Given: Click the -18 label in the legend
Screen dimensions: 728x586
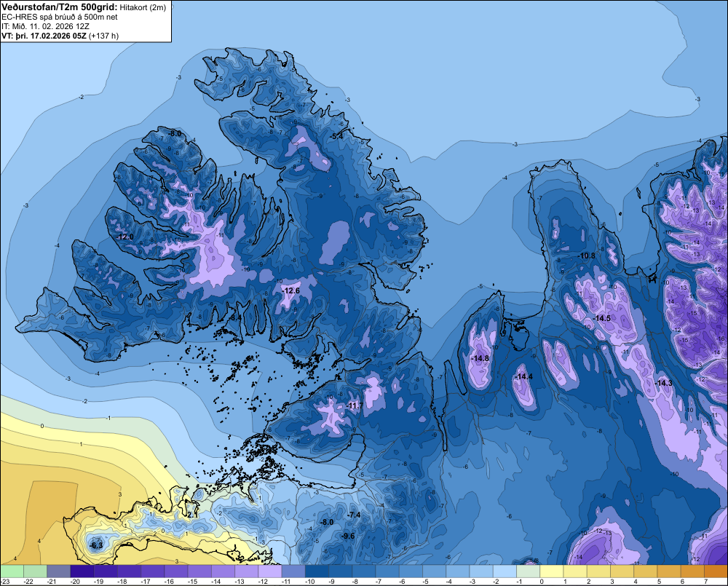Looking at the screenshot, I should click(x=122, y=582).
